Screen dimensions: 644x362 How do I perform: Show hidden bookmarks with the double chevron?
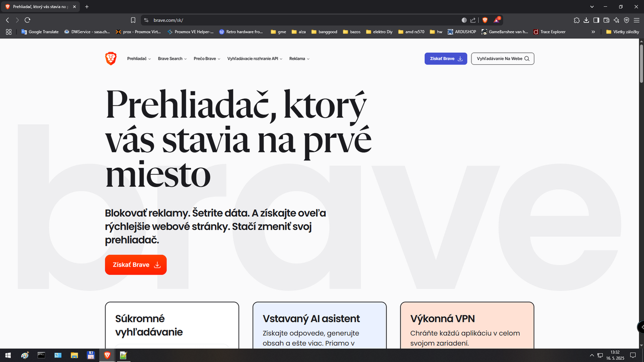593,32
